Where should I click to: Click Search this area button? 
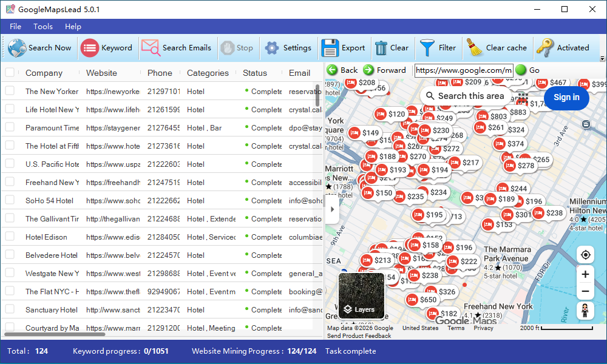[466, 96]
